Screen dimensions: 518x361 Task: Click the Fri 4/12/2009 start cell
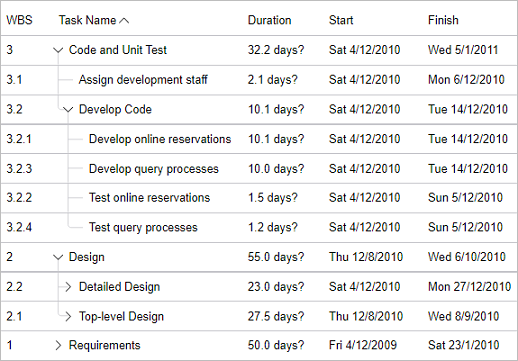pos(363,345)
